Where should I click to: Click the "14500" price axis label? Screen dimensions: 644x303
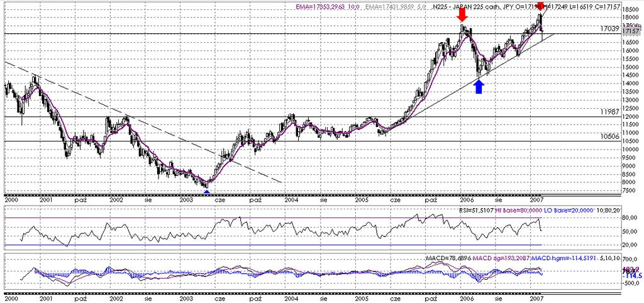(631, 75)
